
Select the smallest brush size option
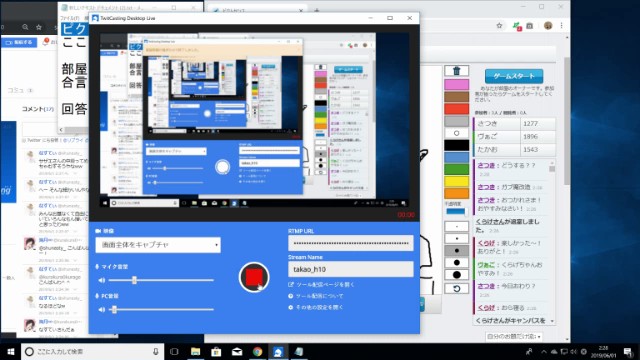pyautogui.click(x=456, y=226)
